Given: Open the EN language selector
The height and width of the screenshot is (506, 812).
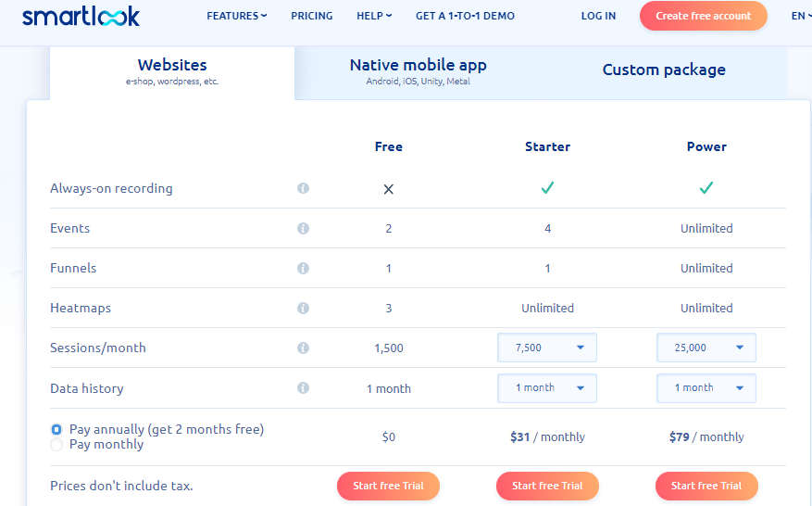Looking at the screenshot, I should tap(801, 16).
